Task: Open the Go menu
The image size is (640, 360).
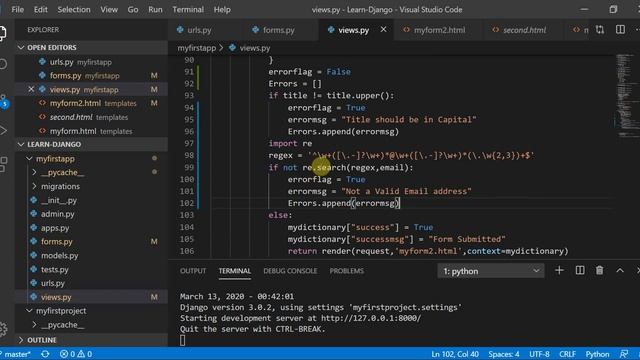Action: (133, 9)
